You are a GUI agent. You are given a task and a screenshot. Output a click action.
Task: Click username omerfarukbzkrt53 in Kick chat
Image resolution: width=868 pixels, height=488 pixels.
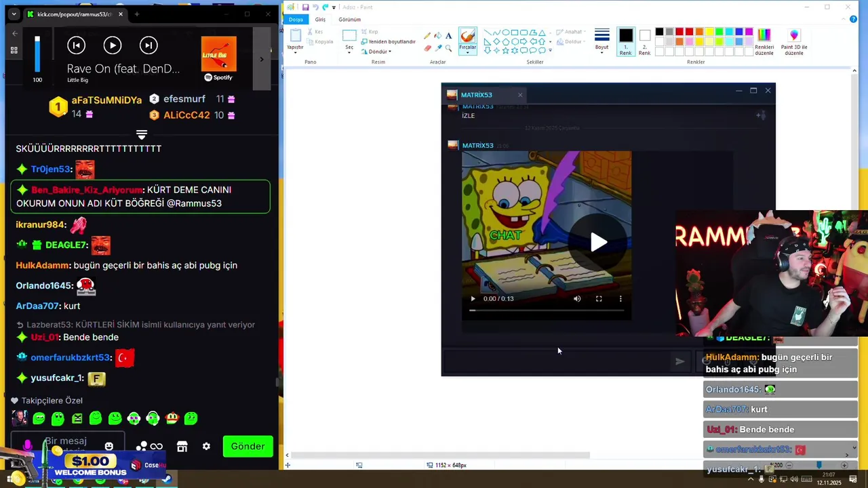[70, 357]
